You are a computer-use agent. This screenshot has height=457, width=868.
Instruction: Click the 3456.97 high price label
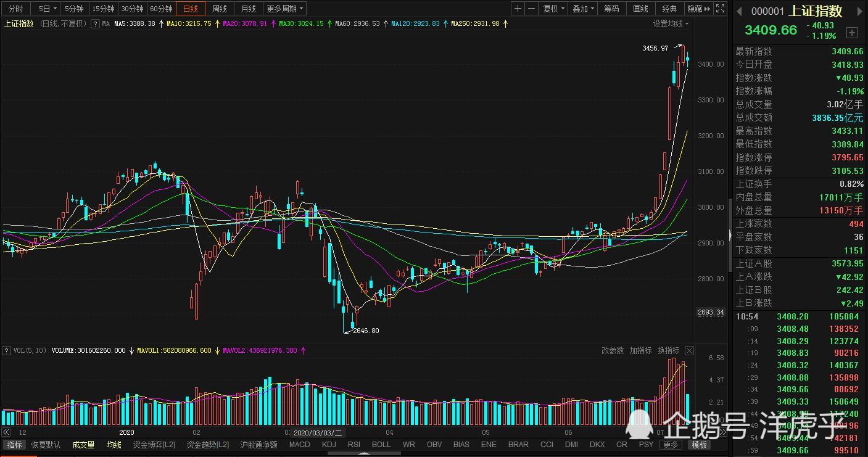pos(655,48)
